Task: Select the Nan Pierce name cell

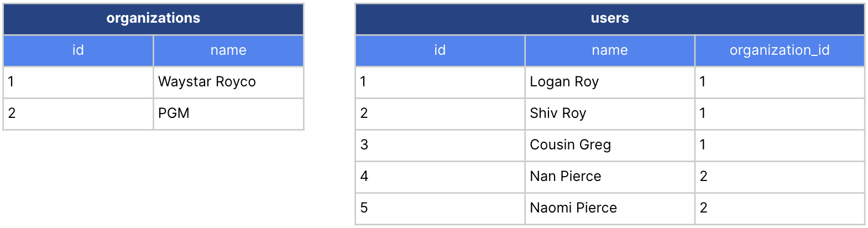Action: pyautogui.click(x=609, y=177)
